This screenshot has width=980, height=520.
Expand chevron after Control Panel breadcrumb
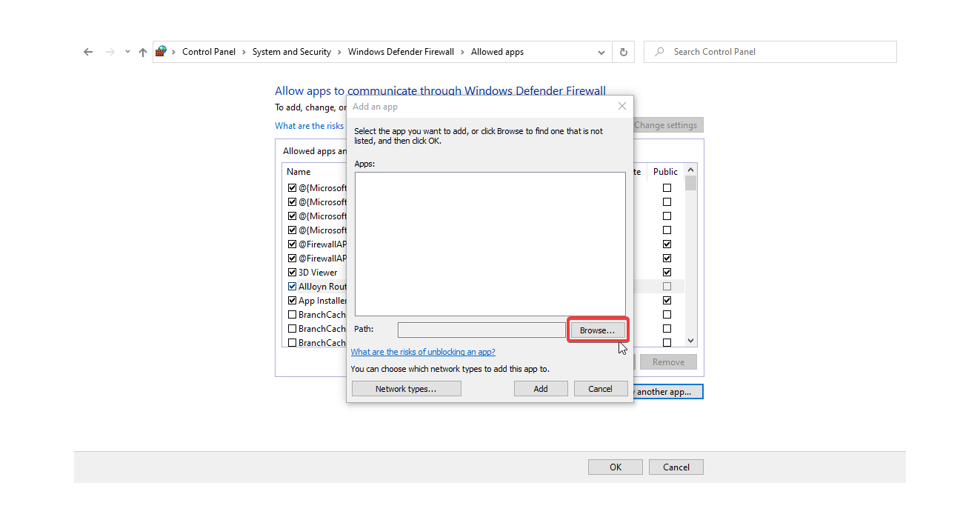[244, 52]
